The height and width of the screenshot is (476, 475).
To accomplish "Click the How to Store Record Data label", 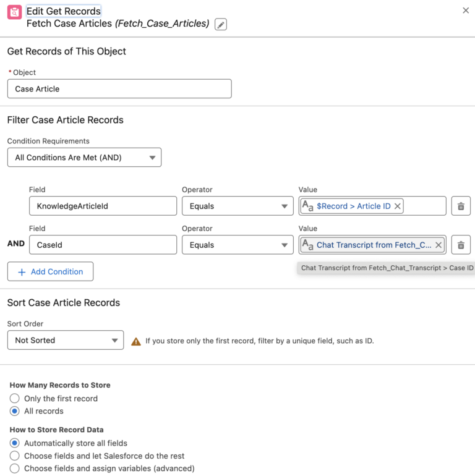I will 56,430.
